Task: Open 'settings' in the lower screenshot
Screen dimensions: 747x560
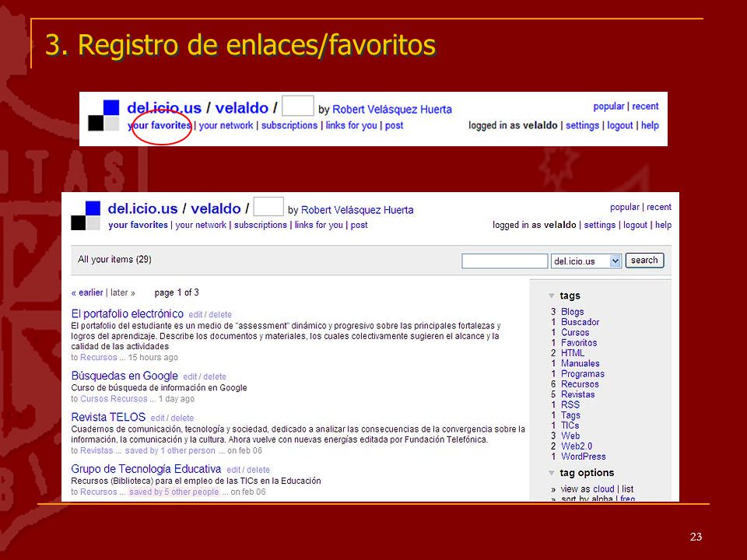Action: [x=600, y=225]
